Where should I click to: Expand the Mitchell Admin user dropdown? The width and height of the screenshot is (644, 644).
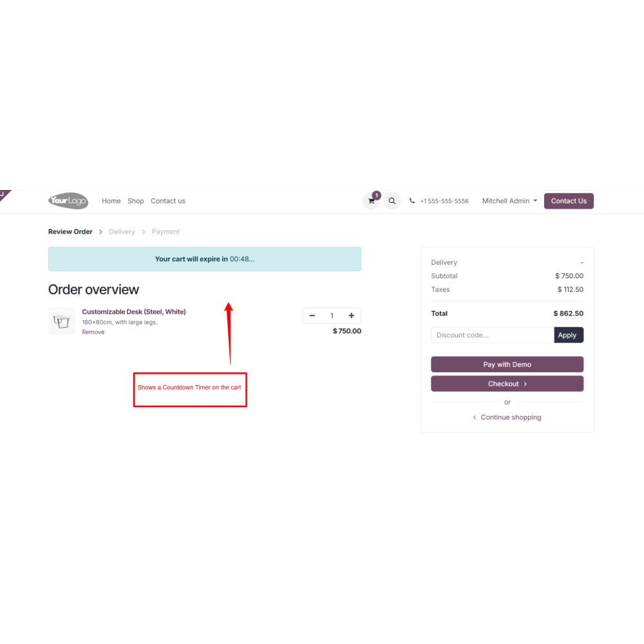(509, 201)
